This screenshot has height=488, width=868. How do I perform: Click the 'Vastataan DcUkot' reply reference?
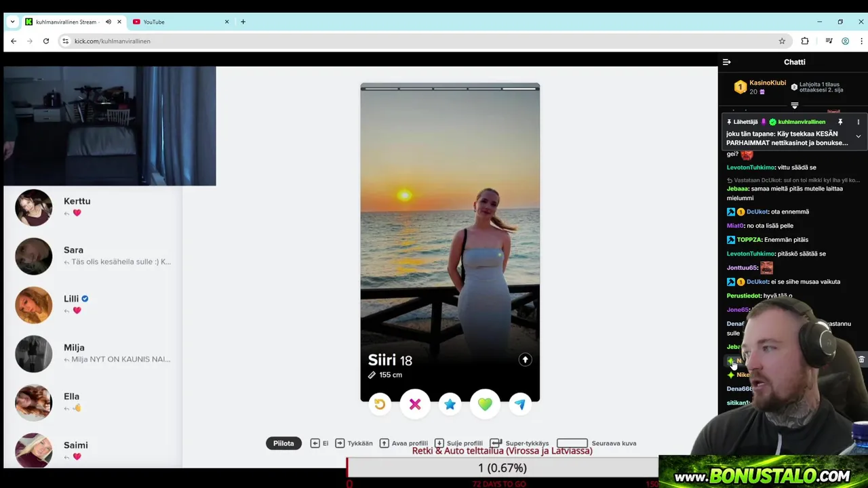(x=793, y=180)
